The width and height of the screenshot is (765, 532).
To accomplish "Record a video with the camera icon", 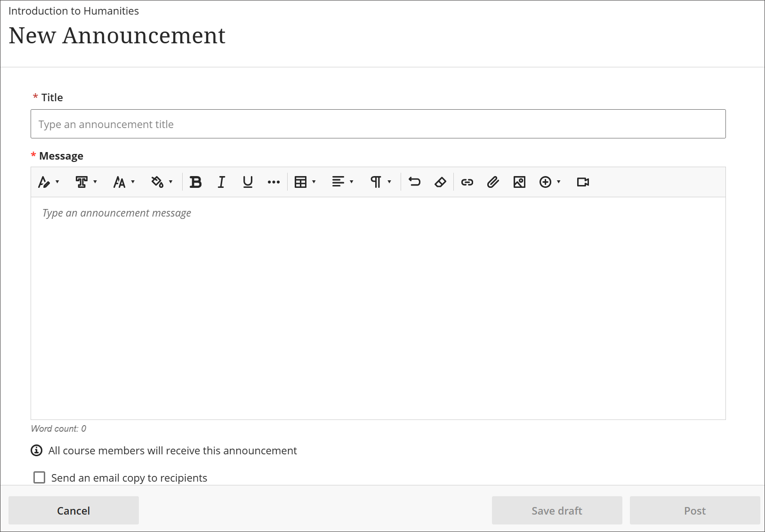I will (x=582, y=182).
